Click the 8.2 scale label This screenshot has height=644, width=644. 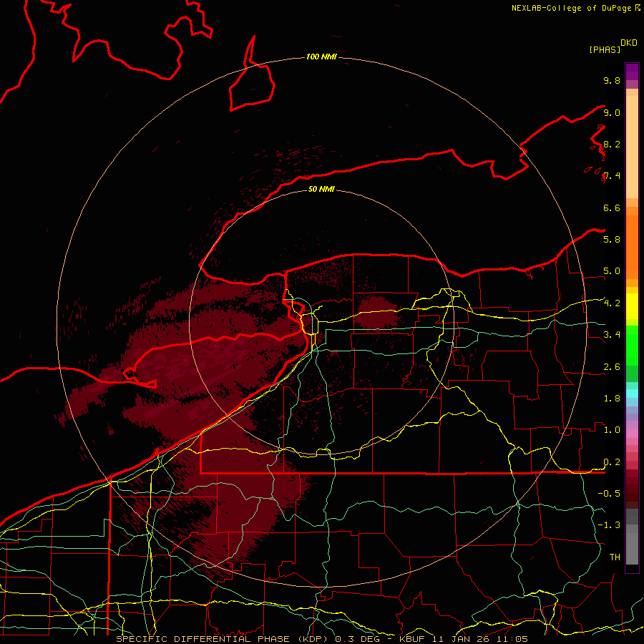coord(612,144)
